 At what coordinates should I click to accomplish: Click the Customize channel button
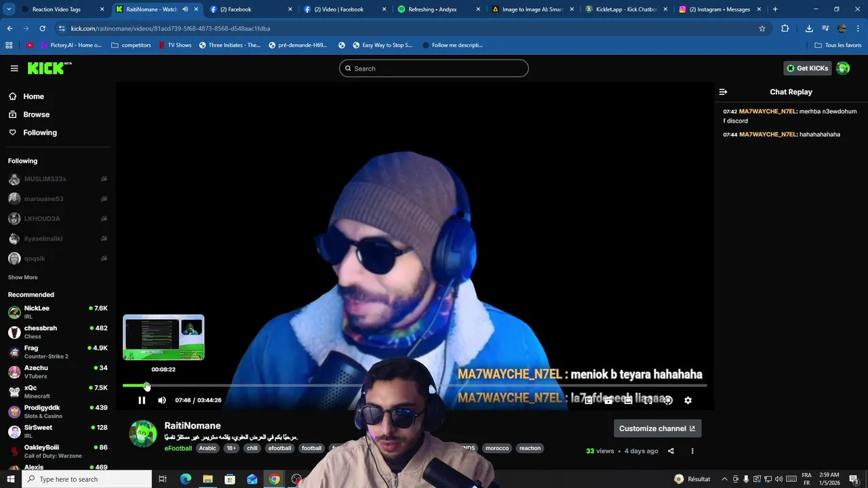657,428
